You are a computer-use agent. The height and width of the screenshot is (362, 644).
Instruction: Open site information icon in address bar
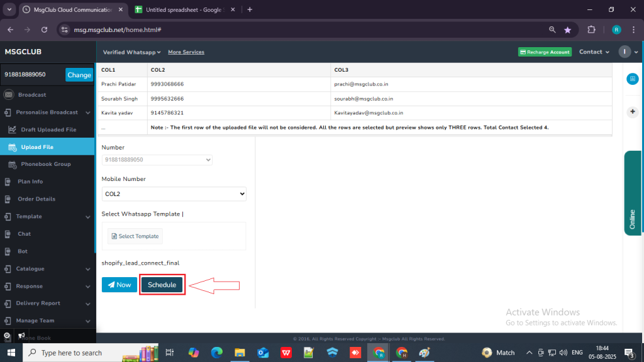[x=65, y=30]
